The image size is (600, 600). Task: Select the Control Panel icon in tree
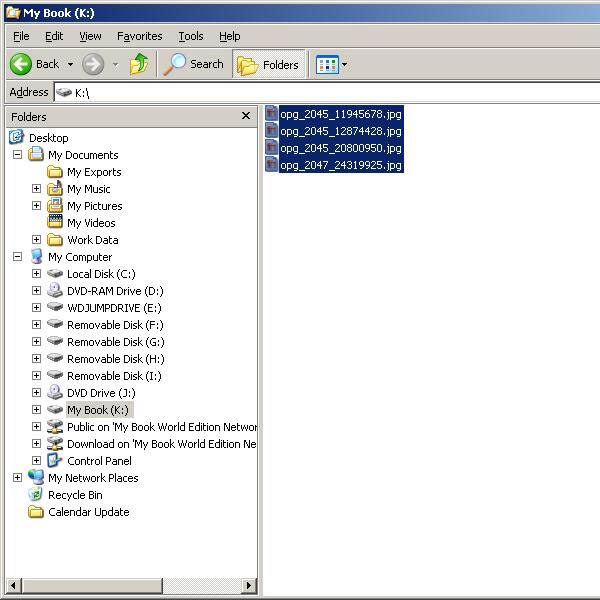[55, 461]
